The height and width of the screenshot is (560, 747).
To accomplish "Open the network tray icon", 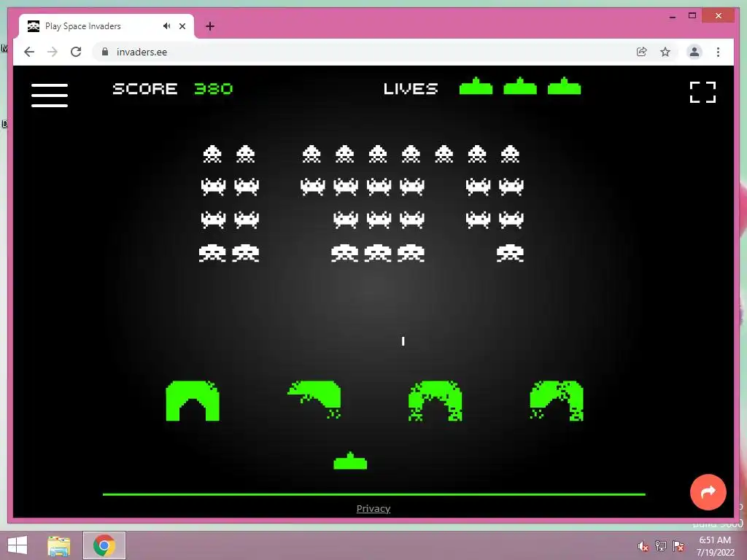I will [661, 546].
